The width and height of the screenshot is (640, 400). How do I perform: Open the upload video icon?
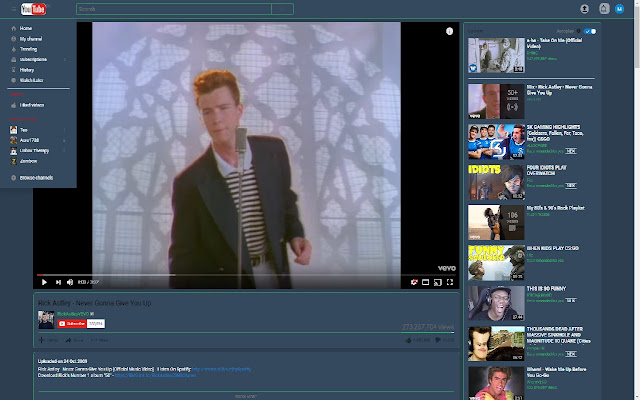pos(584,9)
